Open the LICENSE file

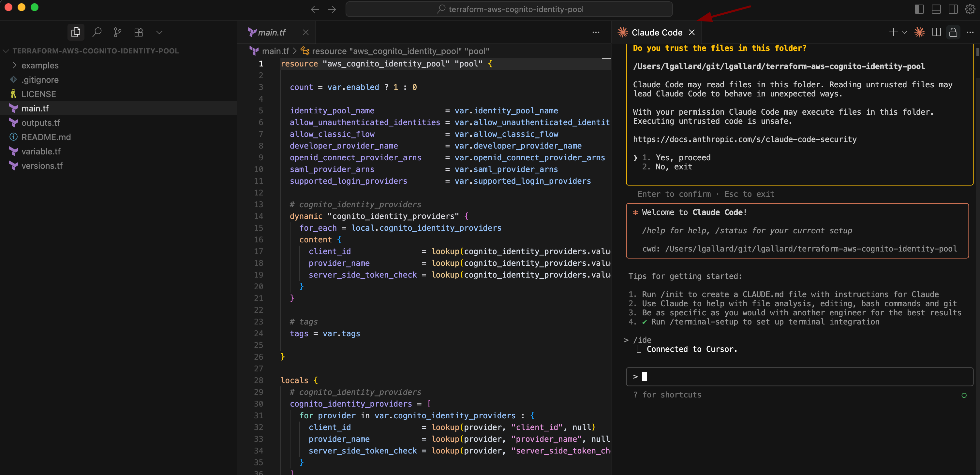[118, 94]
